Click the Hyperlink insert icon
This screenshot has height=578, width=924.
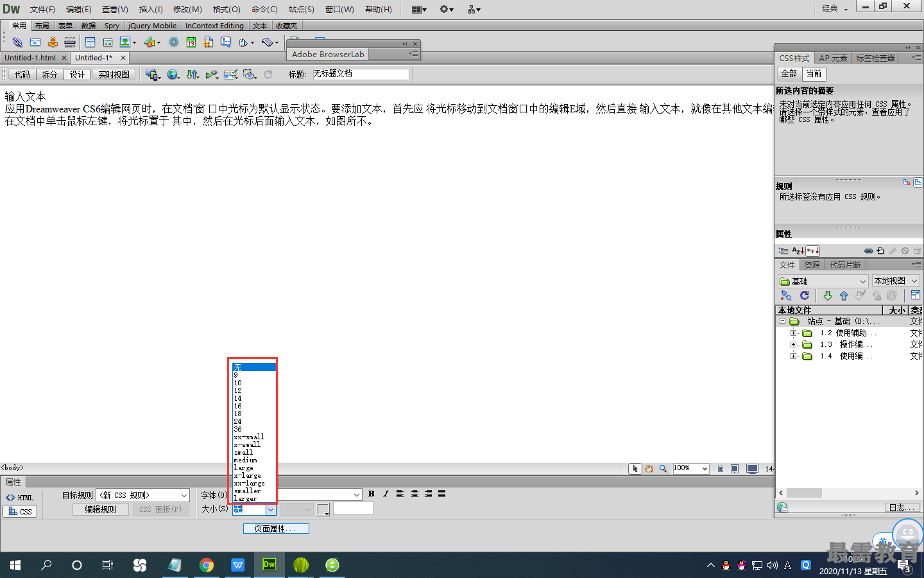pos(17,42)
